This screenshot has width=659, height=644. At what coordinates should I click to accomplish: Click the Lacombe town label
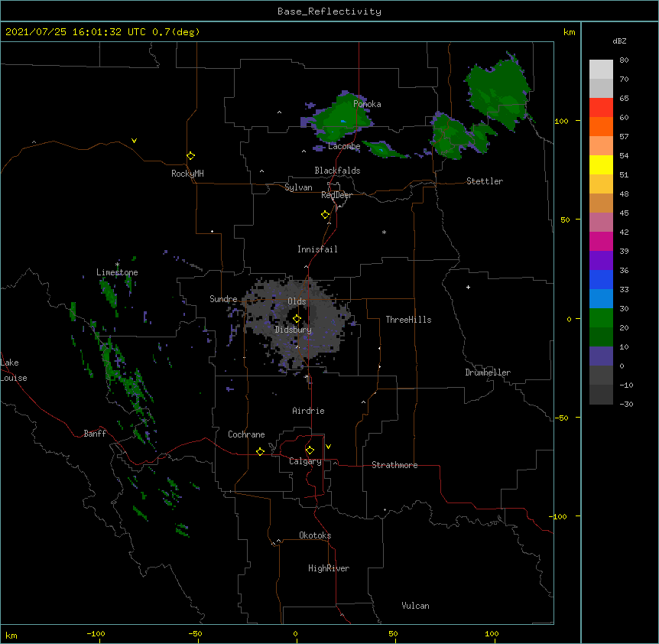click(x=344, y=146)
